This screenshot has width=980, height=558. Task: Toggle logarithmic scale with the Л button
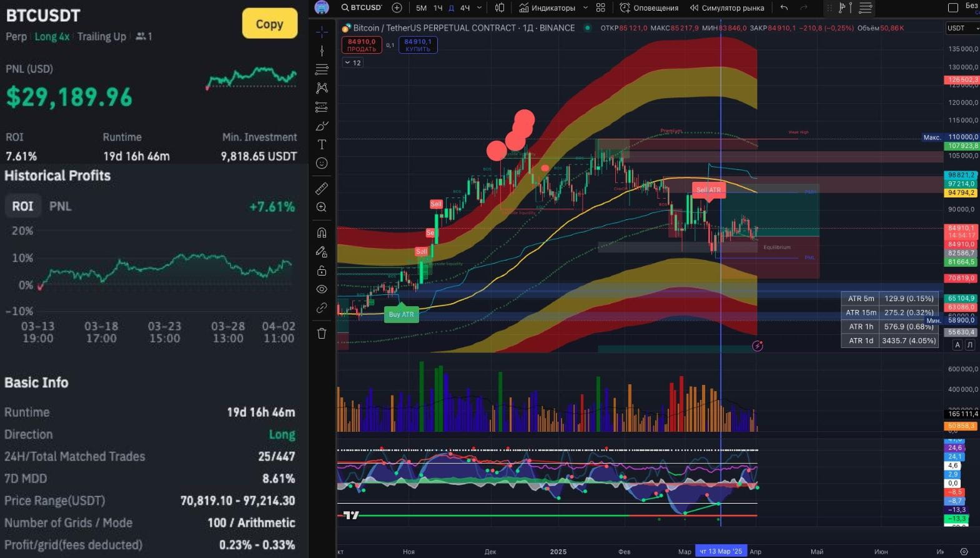click(970, 345)
